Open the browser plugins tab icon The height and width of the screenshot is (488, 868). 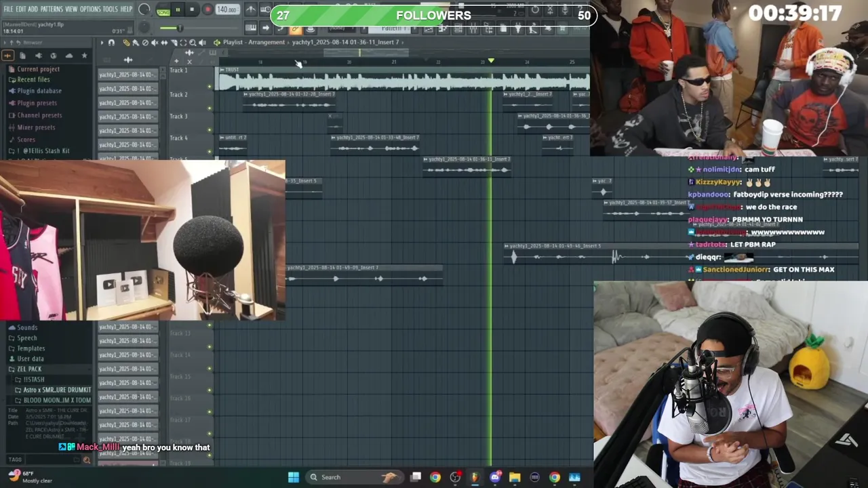[x=39, y=56]
